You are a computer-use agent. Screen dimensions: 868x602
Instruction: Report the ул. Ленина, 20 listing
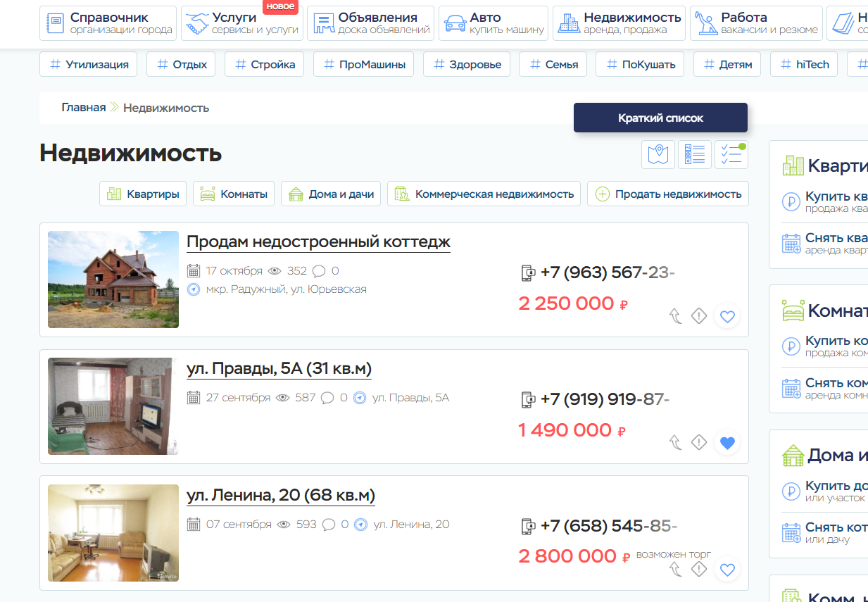(698, 569)
